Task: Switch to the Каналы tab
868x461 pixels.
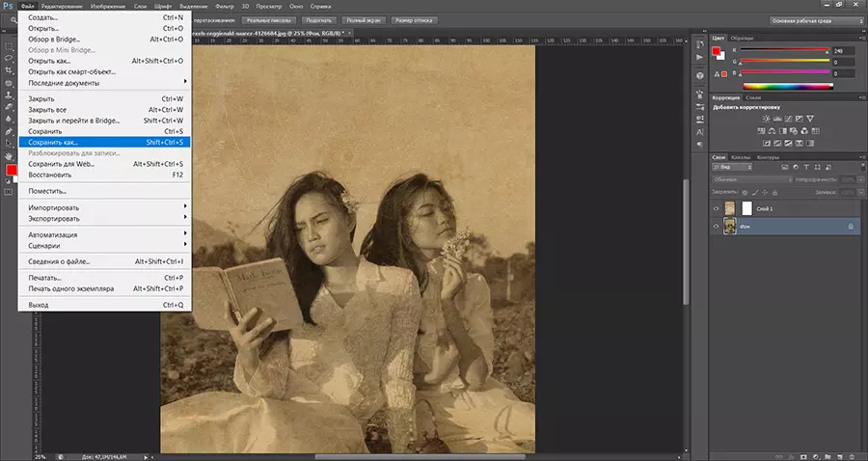Action: (741, 156)
